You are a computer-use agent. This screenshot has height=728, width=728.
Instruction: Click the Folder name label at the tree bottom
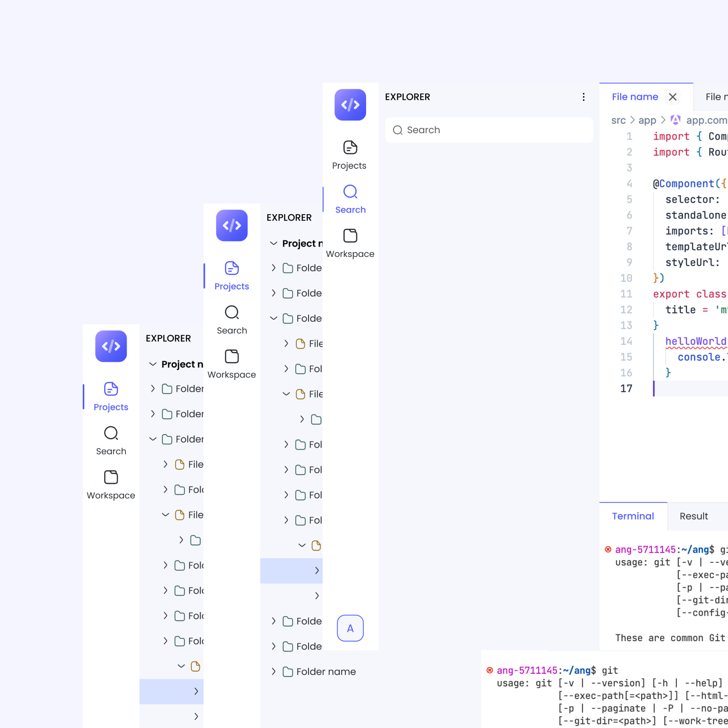326,672
